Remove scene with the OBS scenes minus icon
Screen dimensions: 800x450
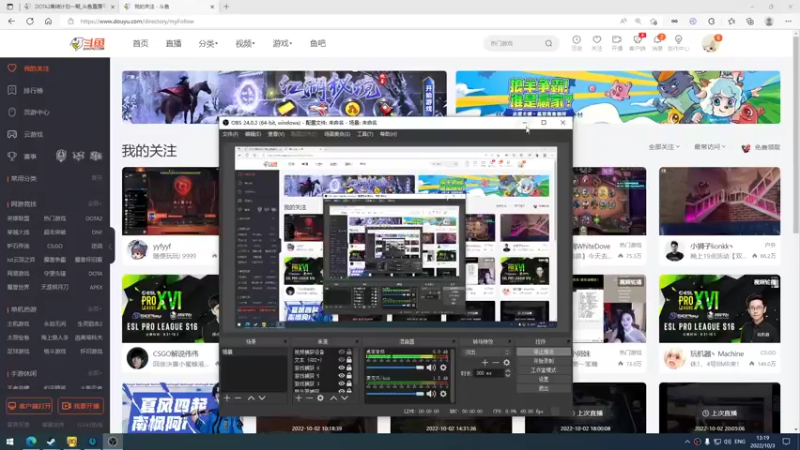[238, 398]
